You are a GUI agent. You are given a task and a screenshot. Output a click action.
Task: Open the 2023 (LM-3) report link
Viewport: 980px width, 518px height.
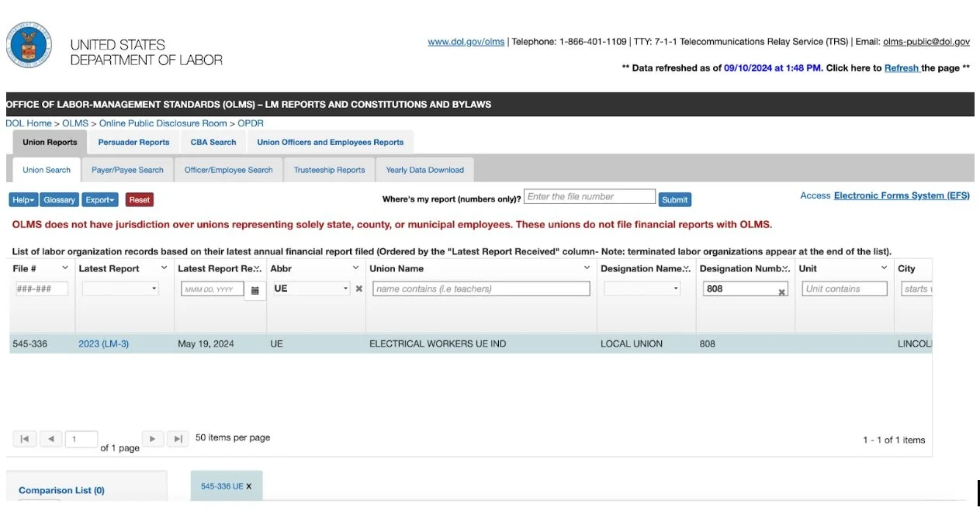click(x=104, y=344)
